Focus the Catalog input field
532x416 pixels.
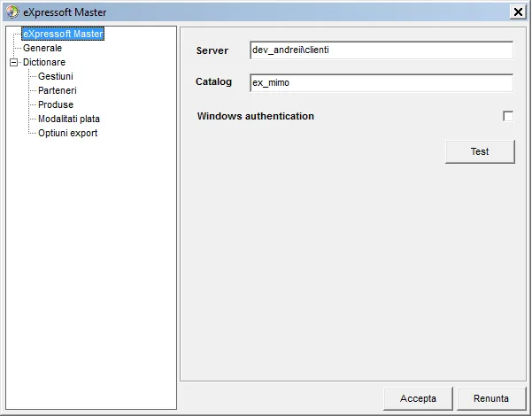(x=382, y=83)
